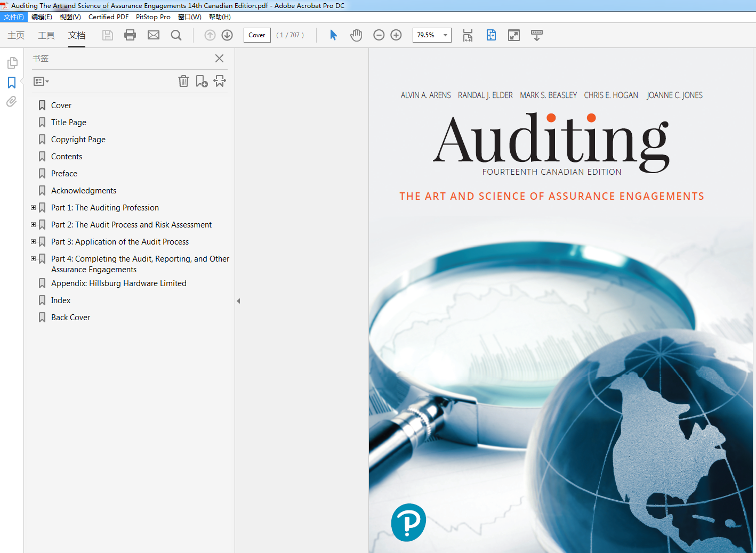Open Appendix: Hillsburg Hardware Limited bookmark
The image size is (756, 553).
pyautogui.click(x=119, y=283)
